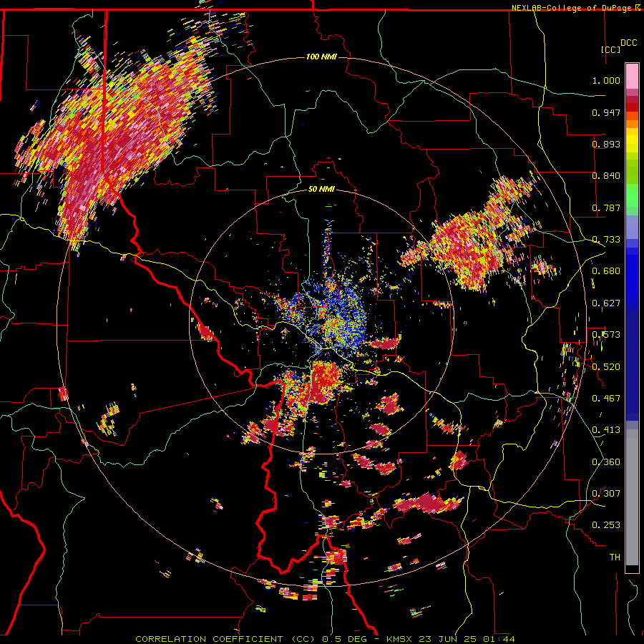This screenshot has height=644, width=644.
Task: Select the 0.947 scale value
Action: pos(606,112)
